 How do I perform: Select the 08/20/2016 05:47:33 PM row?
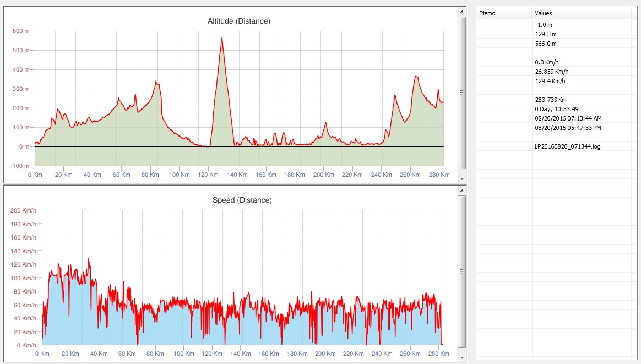(568, 128)
